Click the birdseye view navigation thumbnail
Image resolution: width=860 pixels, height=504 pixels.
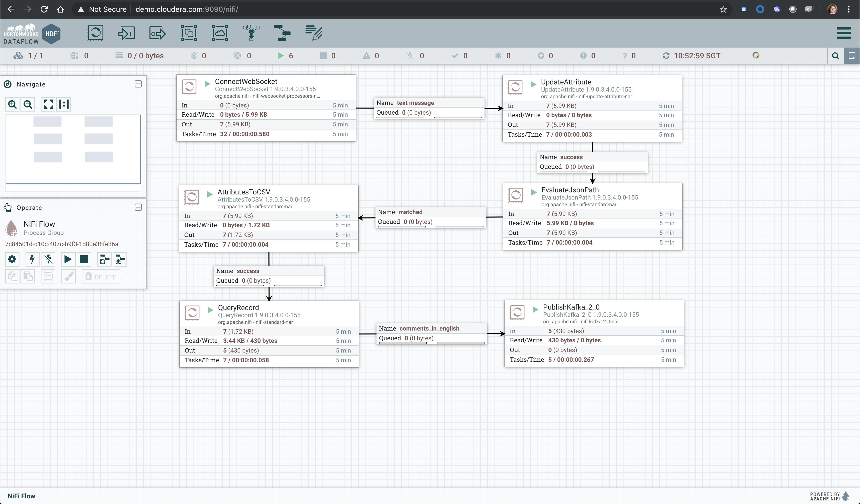pyautogui.click(x=73, y=149)
